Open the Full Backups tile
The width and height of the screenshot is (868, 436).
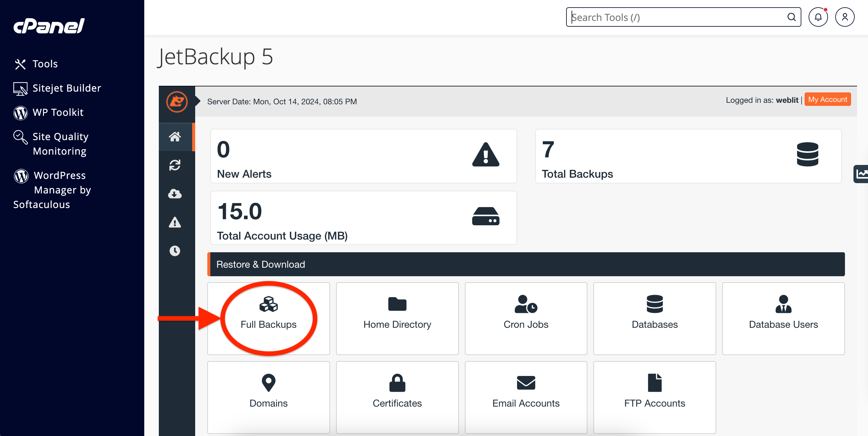[269, 318]
